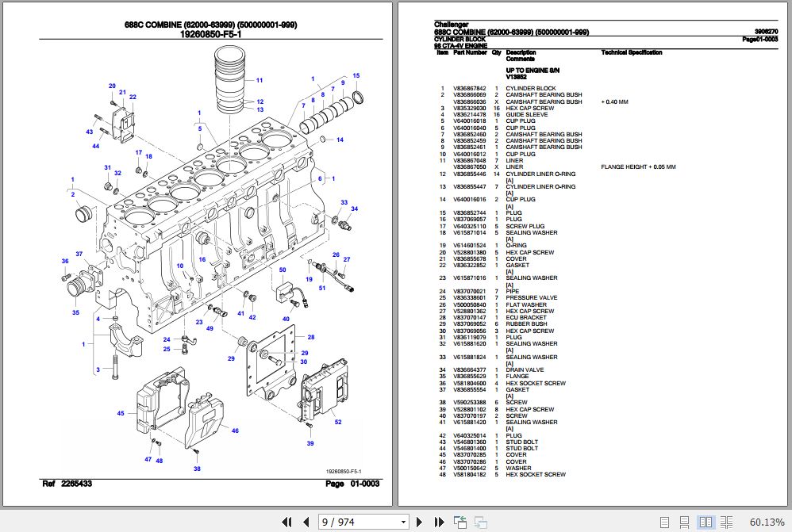
Task: Enable the book view layout
Action: 725,522
